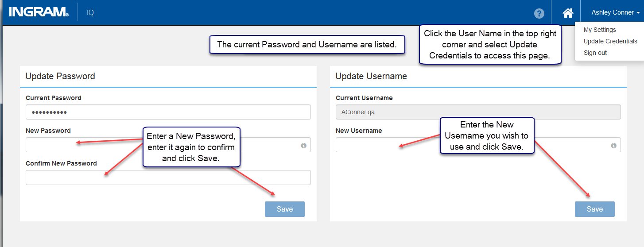Open help via the question mark icon
Viewport: 644px width, 247px height.
pos(539,13)
